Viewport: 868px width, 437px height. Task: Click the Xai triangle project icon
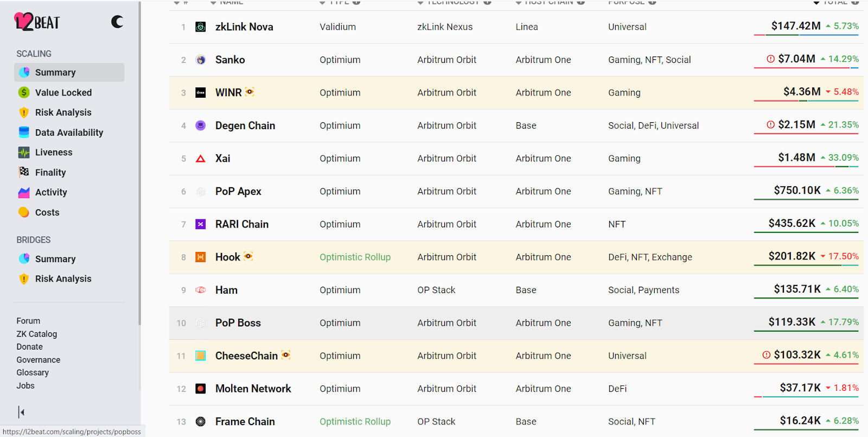click(x=201, y=159)
